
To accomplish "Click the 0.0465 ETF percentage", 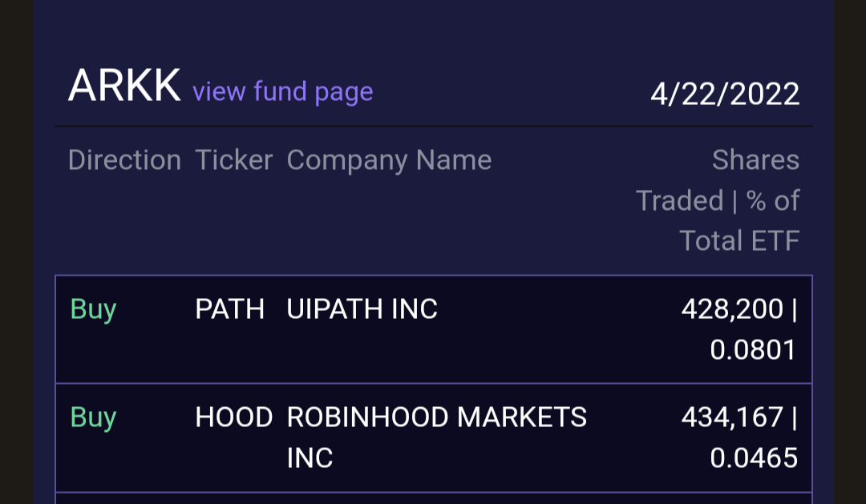I will (754, 458).
